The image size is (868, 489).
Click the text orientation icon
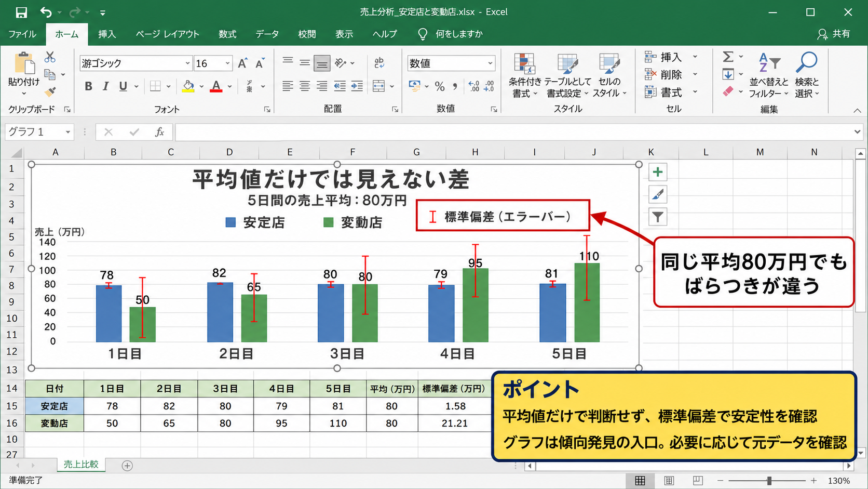coord(341,63)
